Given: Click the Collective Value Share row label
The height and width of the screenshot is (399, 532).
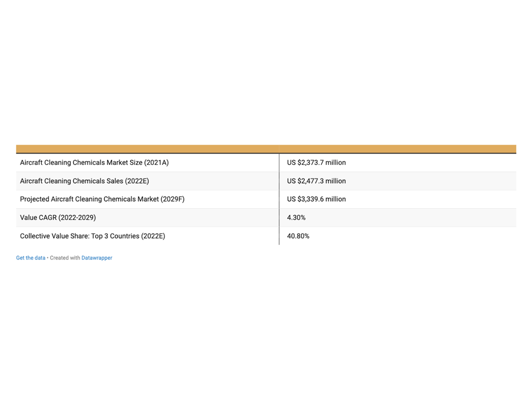Looking at the screenshot, I should click(x=92, y=236).
